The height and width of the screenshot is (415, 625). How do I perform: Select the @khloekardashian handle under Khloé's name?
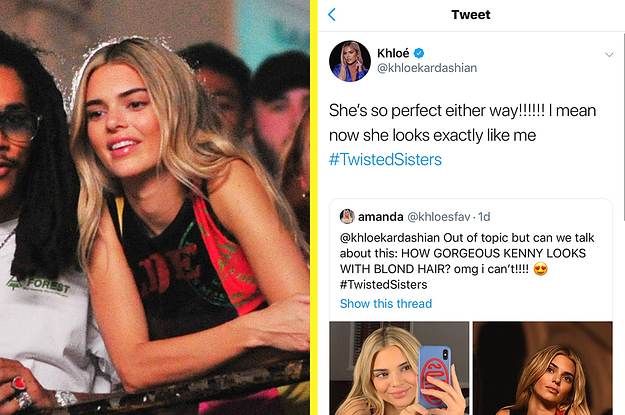click(428, 68)
